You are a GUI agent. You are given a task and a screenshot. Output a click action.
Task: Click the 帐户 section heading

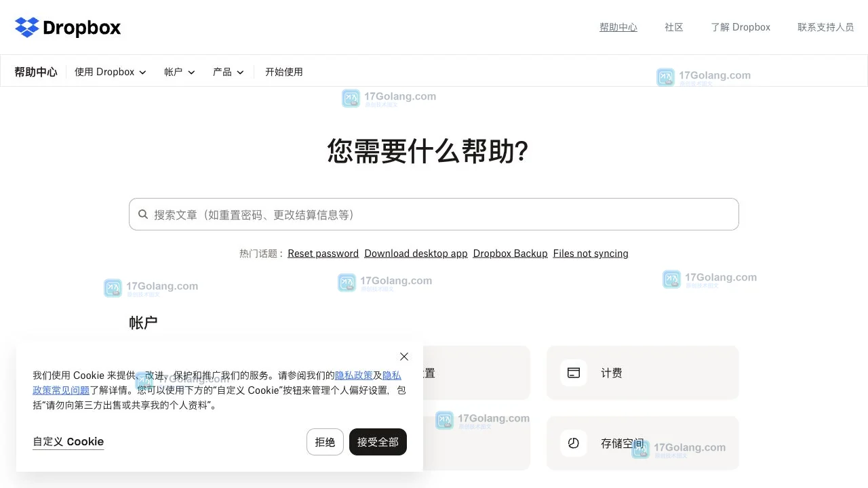click(x=143, y=323)
